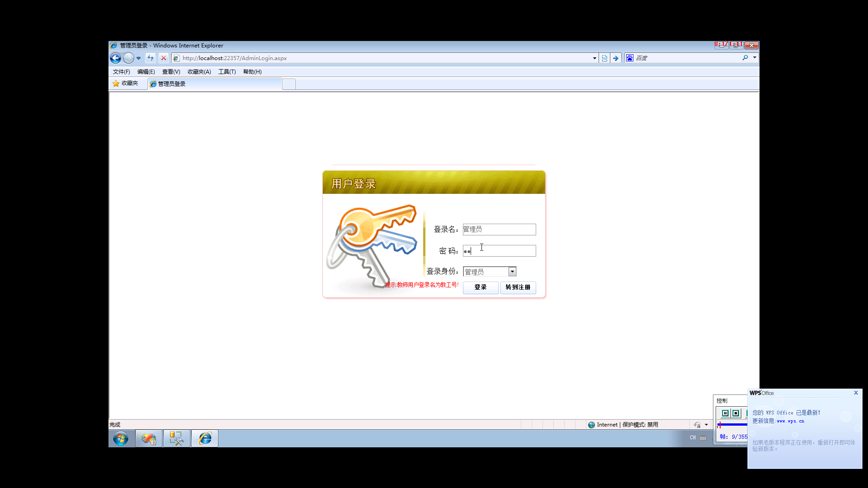Open the Windows Start orb

coord(121,438)
